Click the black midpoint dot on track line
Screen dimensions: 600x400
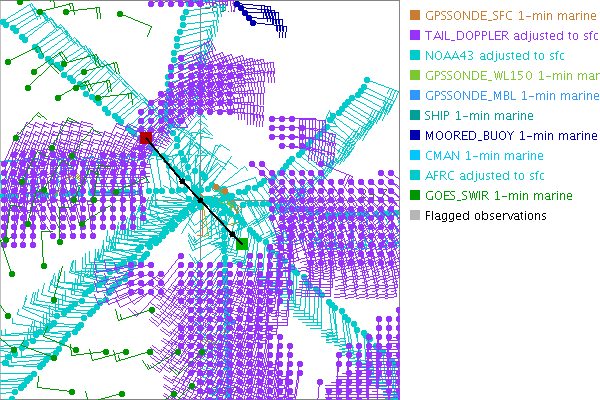click(200, 200)
